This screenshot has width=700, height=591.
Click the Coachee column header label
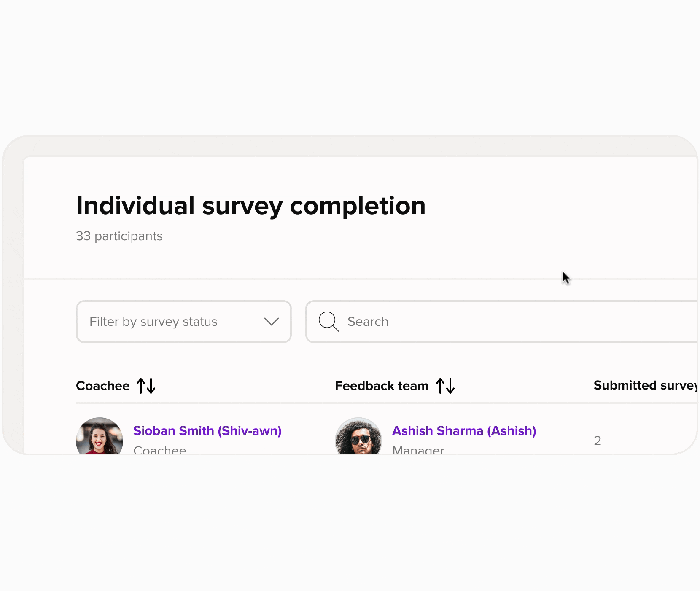coord(102,386)
